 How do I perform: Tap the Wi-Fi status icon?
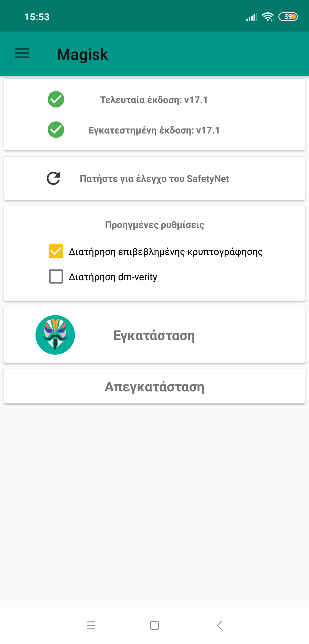click(268, 17)
